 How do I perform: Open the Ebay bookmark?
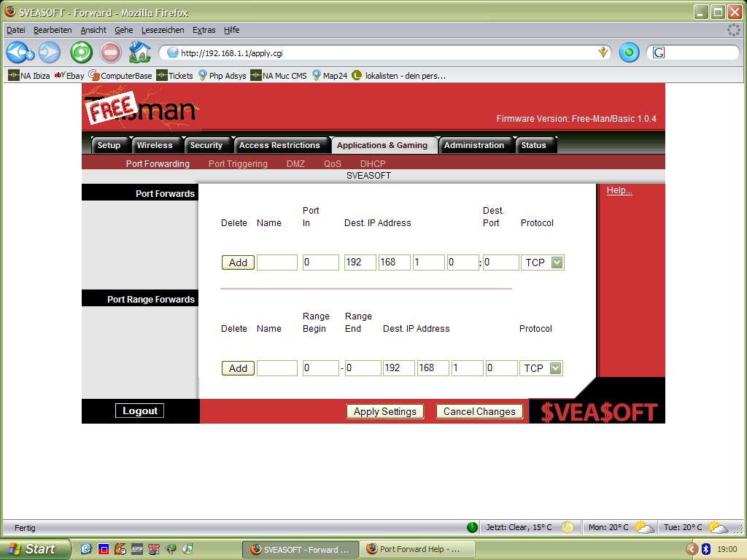[x=69, y=75]
